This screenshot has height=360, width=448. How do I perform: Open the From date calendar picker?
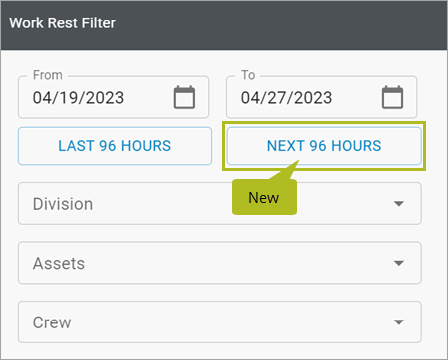(184, 97)
